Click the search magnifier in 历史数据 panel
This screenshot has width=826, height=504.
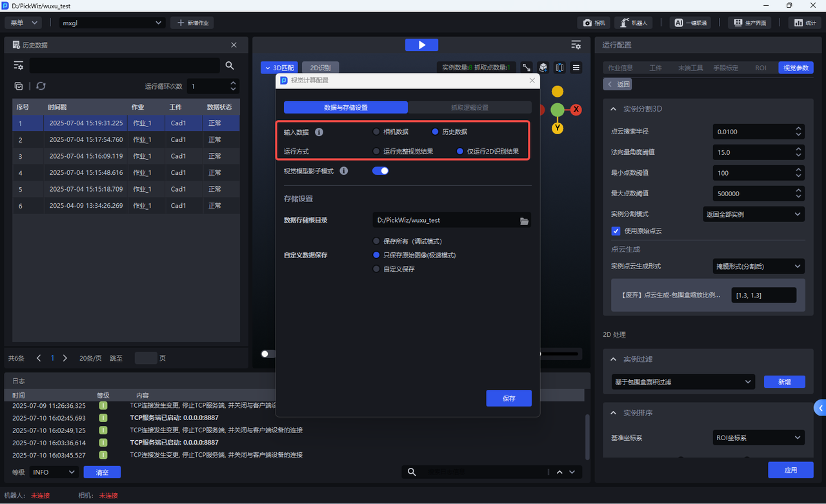click(x=230, y=66)
